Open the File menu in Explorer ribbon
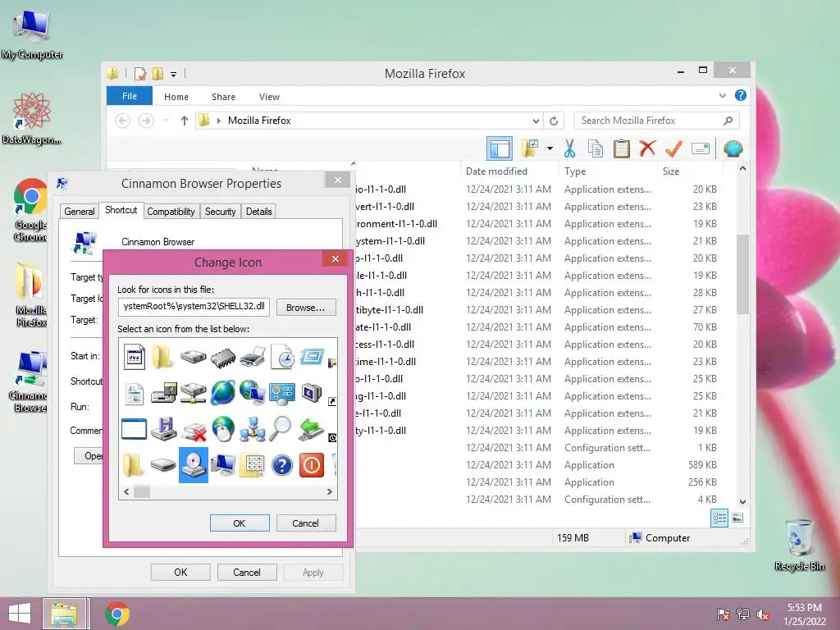This screenshot has height=630, width=840. 130,97
